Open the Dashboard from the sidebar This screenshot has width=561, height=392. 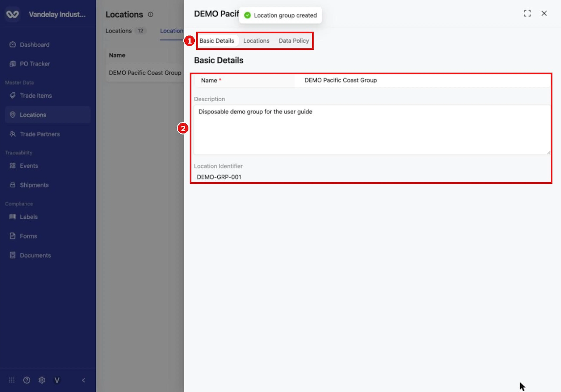click(48, 45)
